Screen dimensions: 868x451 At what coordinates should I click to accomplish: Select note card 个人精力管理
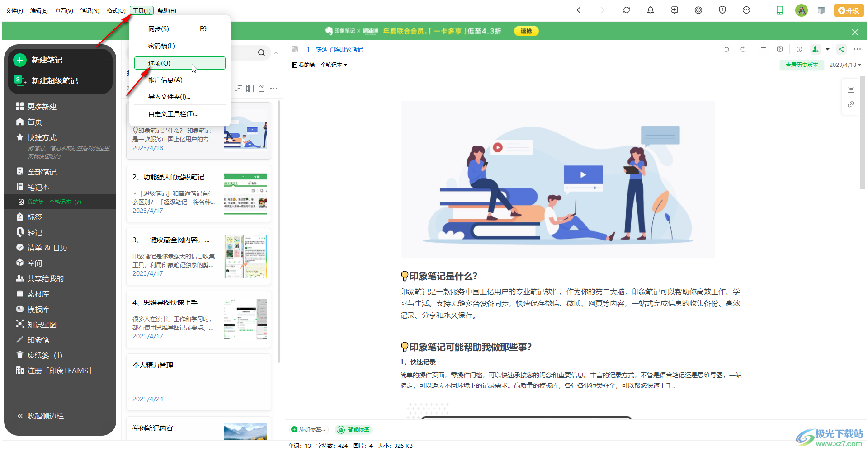click(x=198, y=382)
